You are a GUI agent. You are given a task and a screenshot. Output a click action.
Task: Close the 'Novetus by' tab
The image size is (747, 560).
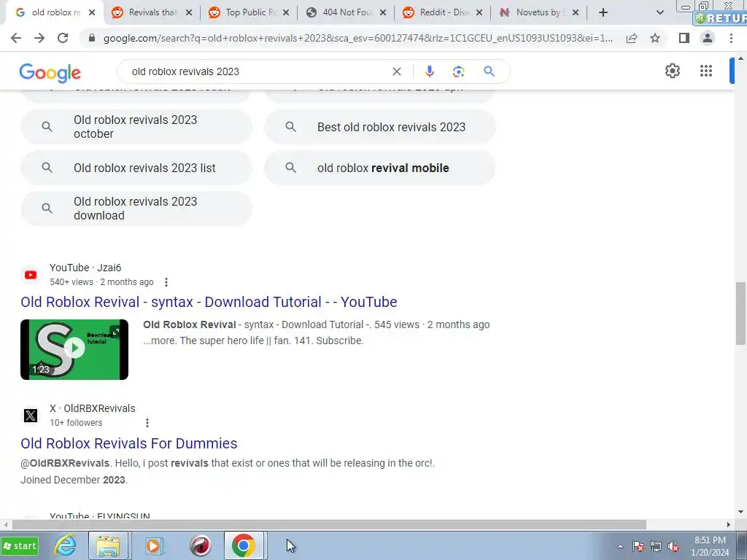575,13
